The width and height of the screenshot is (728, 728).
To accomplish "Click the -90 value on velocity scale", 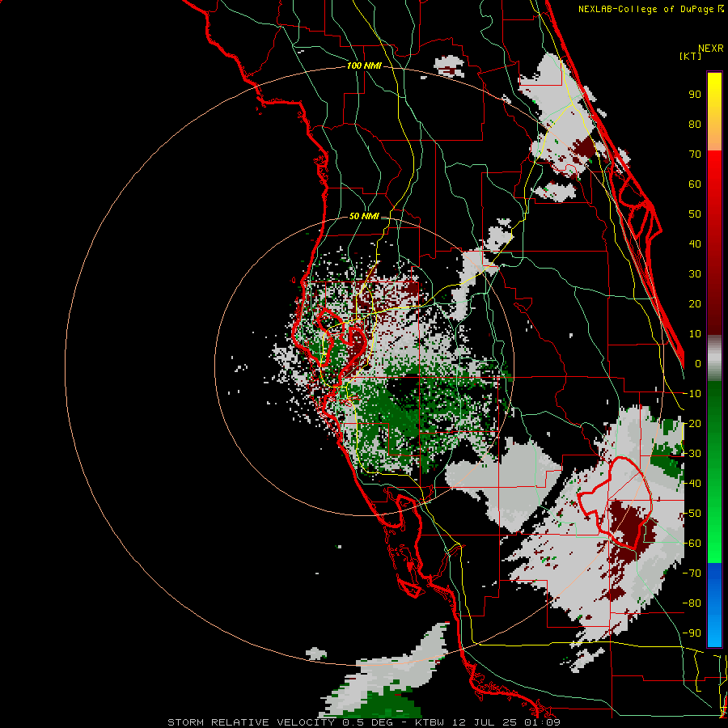I will (x=692, y=633).
